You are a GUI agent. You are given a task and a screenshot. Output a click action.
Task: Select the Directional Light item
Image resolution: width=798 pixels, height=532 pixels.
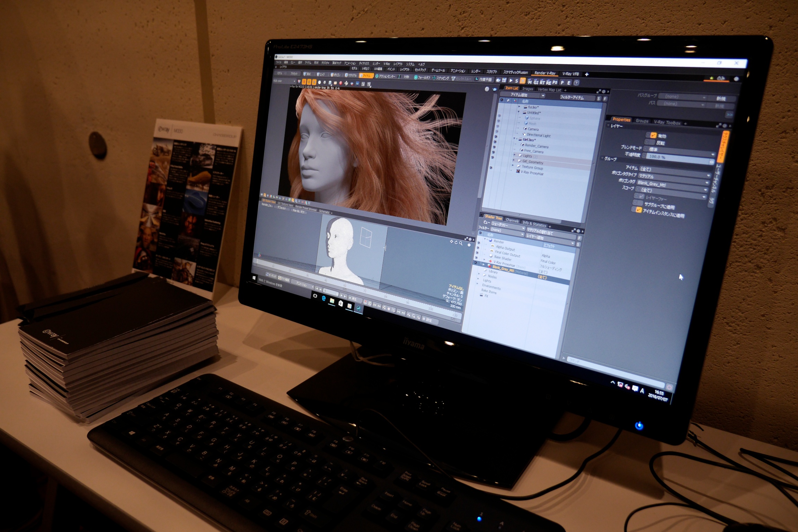(538, 135)
